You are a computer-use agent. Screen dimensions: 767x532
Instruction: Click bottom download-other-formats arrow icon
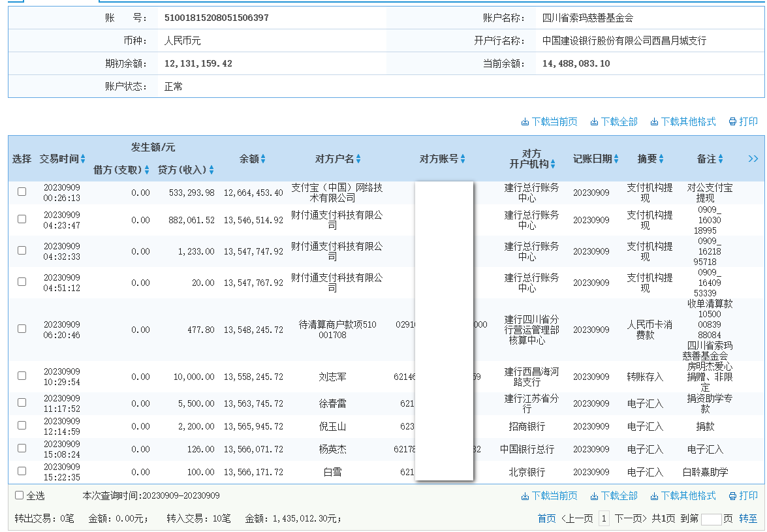654,496
